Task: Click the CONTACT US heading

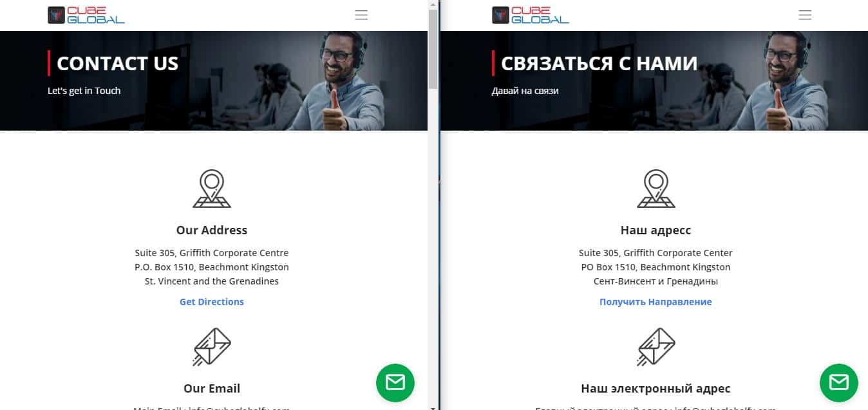Action: coord(117,63)
